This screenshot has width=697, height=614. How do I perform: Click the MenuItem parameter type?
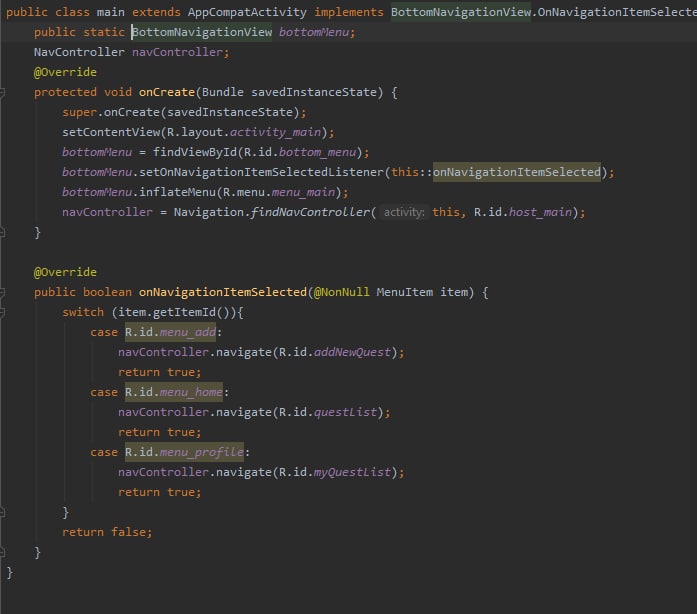405,292
